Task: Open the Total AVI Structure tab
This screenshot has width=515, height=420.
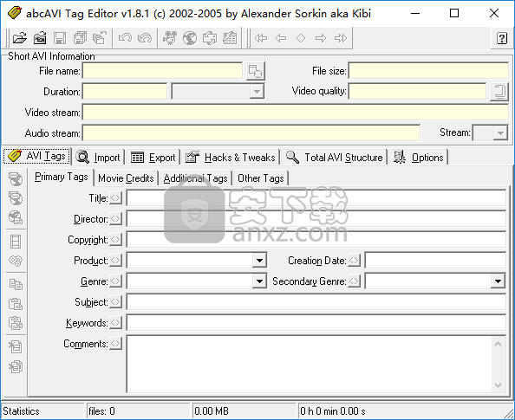Action: tap(334, 158)
